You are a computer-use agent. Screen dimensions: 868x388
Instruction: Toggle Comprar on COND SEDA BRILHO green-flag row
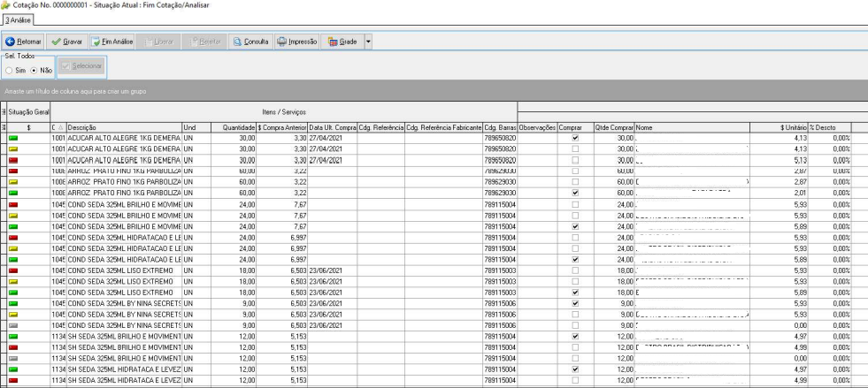[x=576, y=226]
